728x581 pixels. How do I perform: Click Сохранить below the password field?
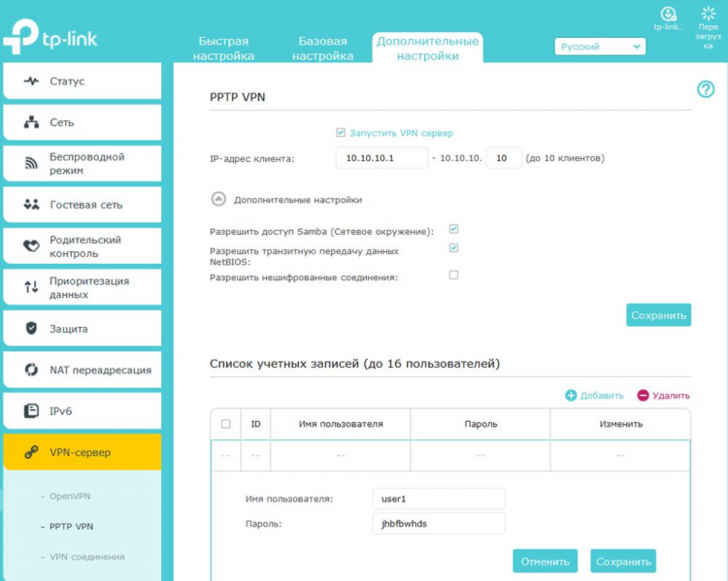click(x=623, y=562)
